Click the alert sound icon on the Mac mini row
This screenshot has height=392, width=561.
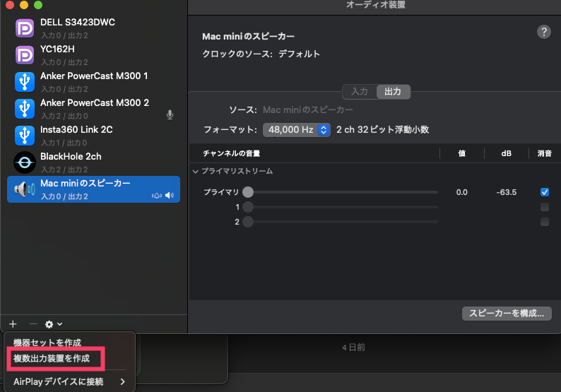(157, 196)
